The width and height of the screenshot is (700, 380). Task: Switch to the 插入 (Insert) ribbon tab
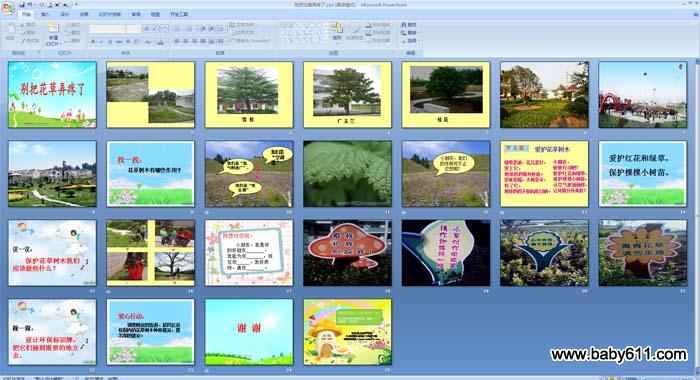(45, 14)
